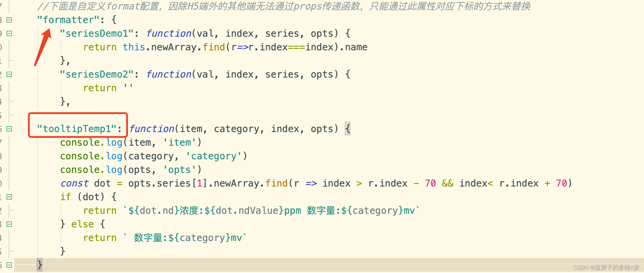Select the highlighted opening brace after tooltipTemp1

(347, 129)
